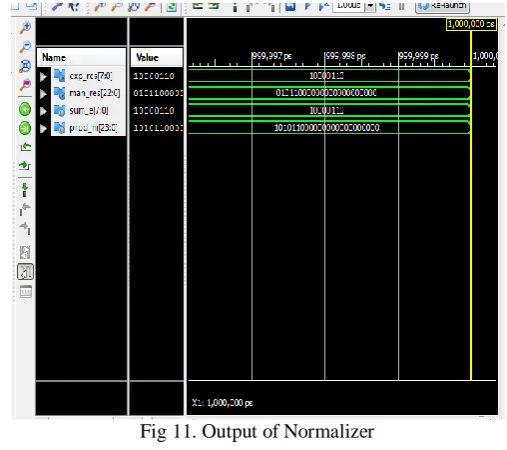Image resolution: width=507 pixels, height=450 pixels.
Task: Select the exp_res[7:0] signal name
Action: click(x=91, y=76)
